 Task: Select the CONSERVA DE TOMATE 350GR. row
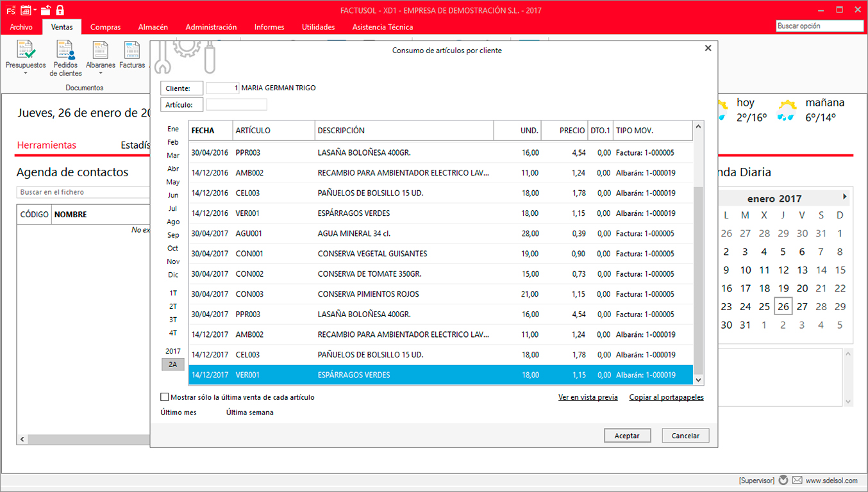point(441,274)
